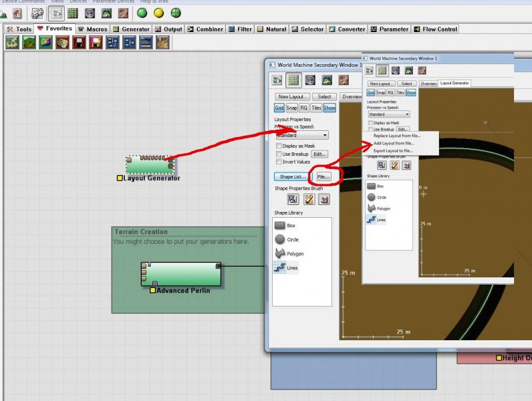The width and height of the screenshot is (532, 401).
Task: Choose Export Layout to file... menu entry
Action: [x=393, y=150]
